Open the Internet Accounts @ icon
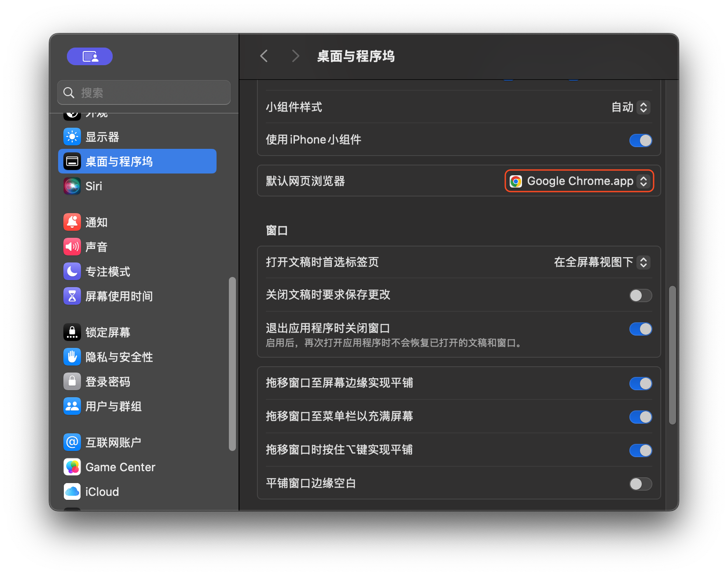 pyautogui.click(x=72, y=443)
